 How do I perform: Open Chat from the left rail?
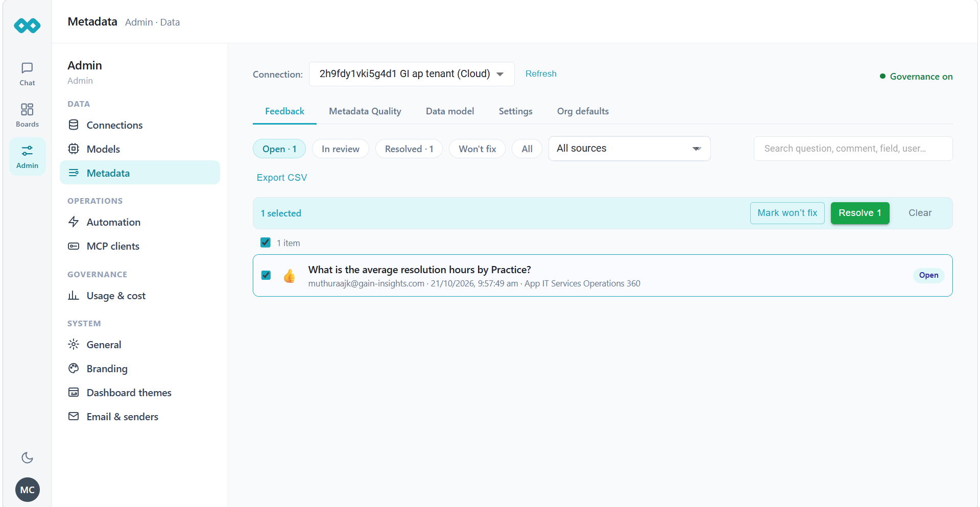tap(27, 74)
